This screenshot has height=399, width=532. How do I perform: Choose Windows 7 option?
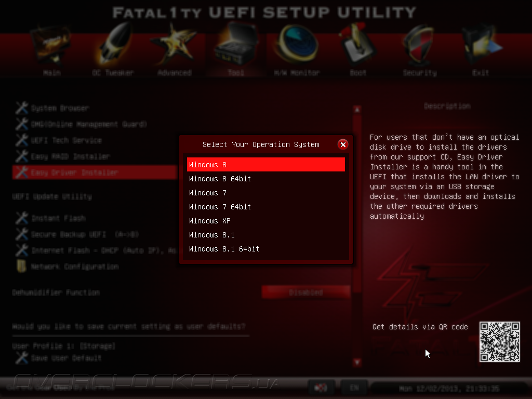pos(265,193)
